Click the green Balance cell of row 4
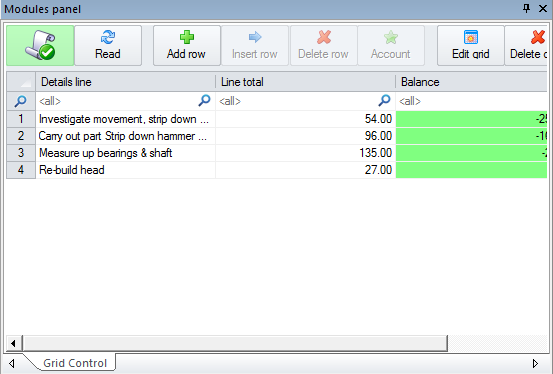This screenshot has width=553, height=374. pyautogui.click(x=472, y=170)
